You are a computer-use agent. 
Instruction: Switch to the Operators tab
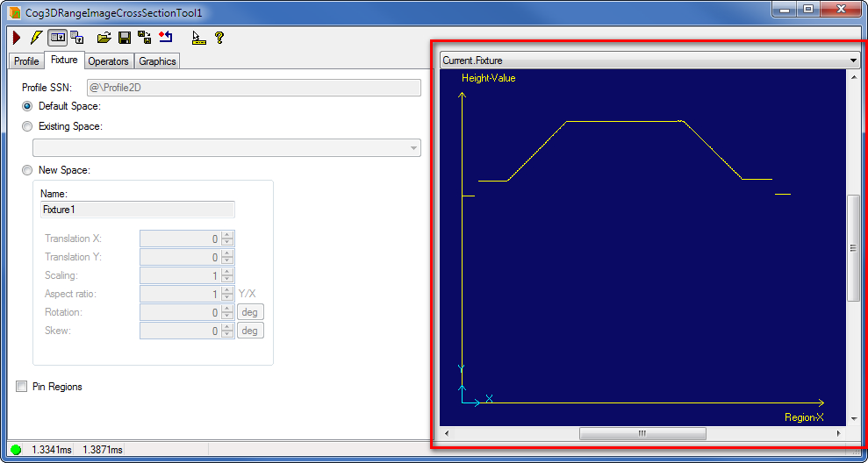(x=109, y=61)
